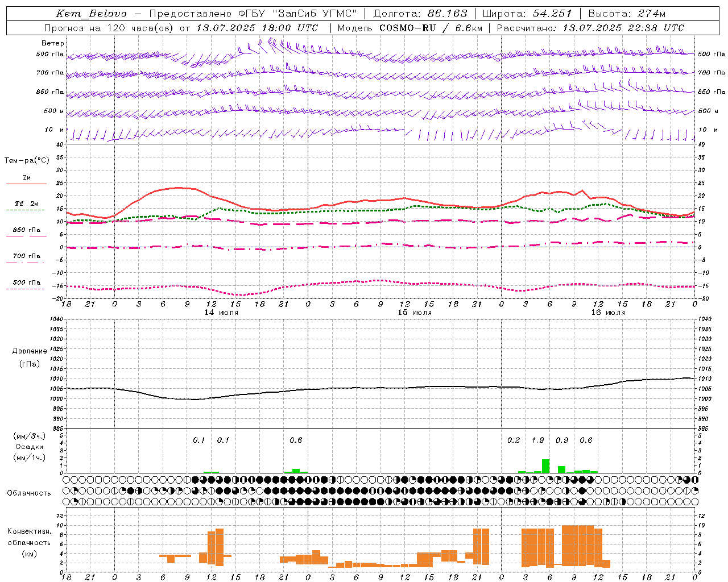728x582 pixels.
Task: Click the 0.2 precipitation total value
Action: point(514,440)
